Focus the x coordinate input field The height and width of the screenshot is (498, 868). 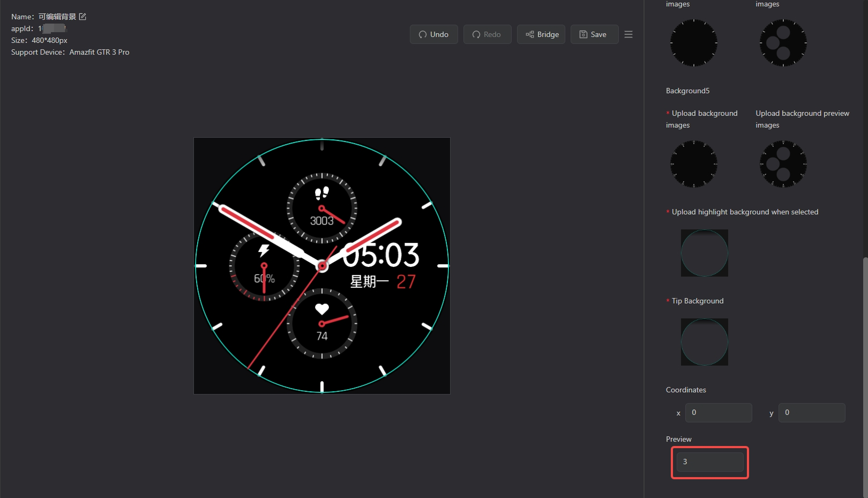click(718, 413)
